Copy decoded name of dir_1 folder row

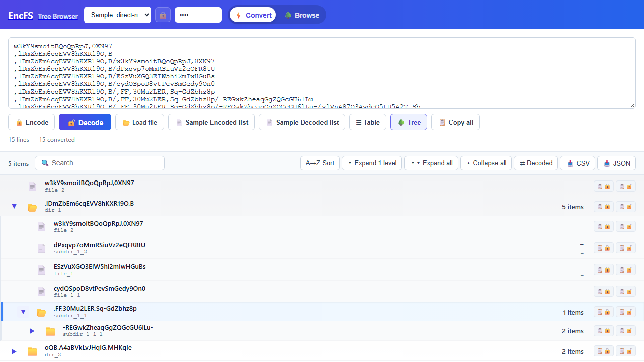click(626, 207)
